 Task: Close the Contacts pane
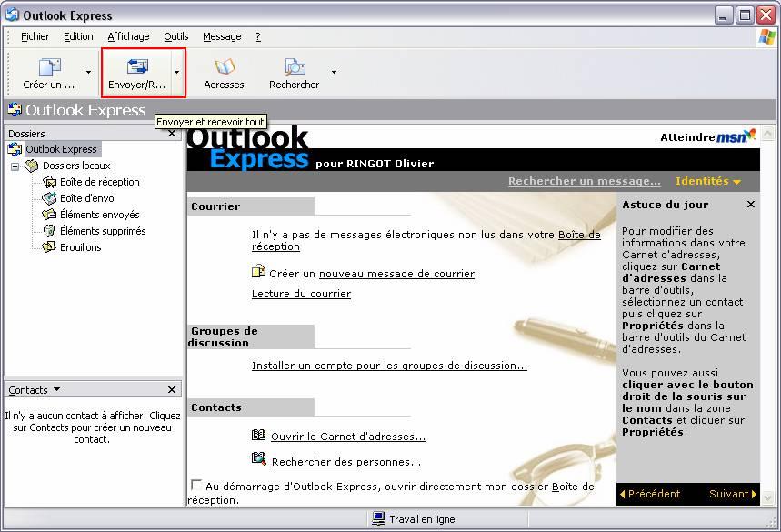point(172,389)
